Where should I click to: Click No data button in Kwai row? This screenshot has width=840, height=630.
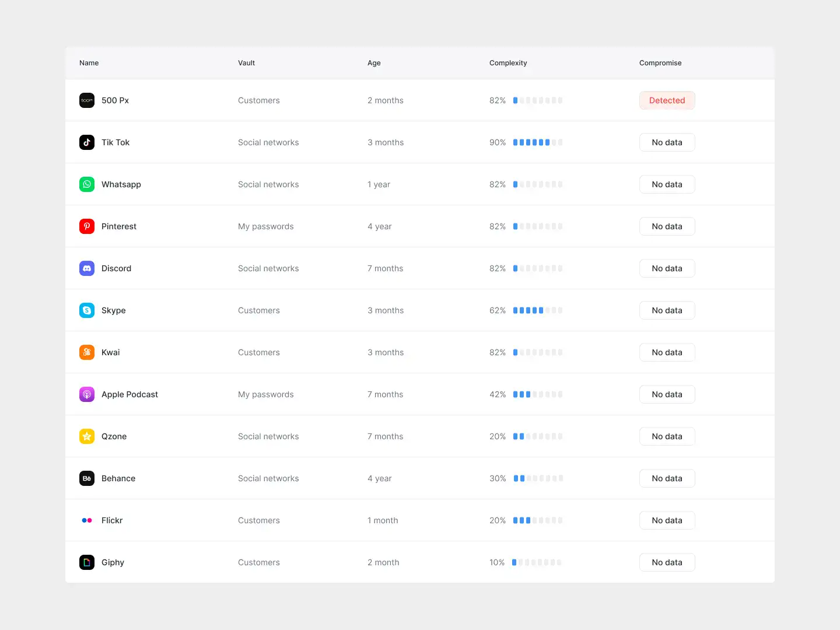pyautogui.click(x=667, y=352)
